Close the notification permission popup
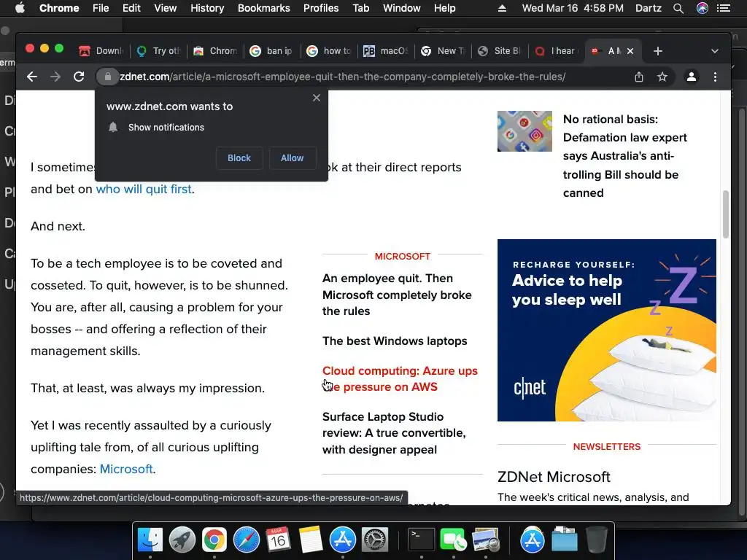 click(x=317, y=98)
